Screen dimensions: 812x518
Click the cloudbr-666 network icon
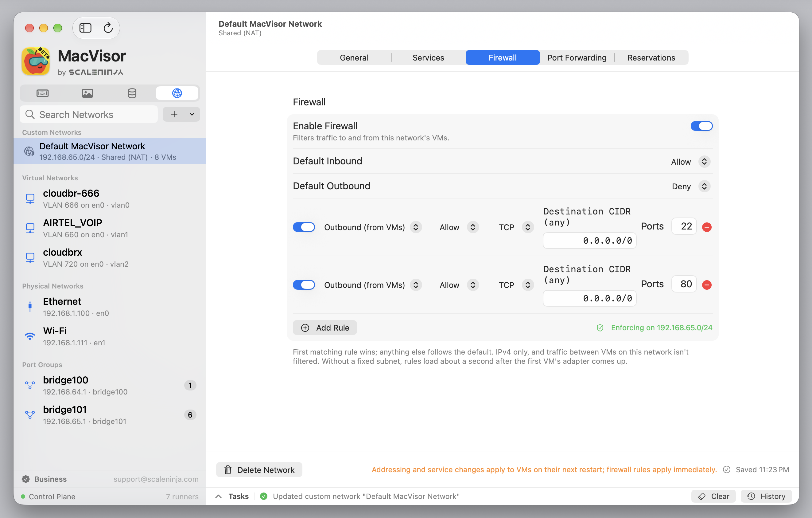30,198
